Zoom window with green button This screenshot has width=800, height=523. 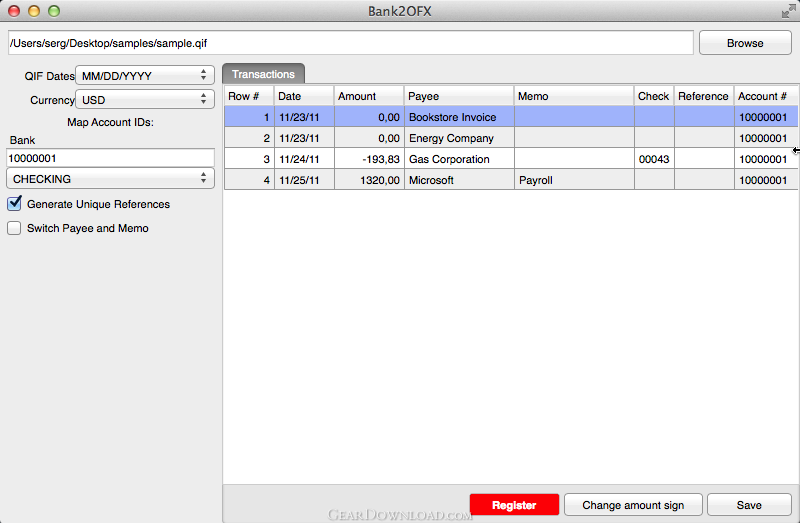pyautogui.click(x=54, y=11)
